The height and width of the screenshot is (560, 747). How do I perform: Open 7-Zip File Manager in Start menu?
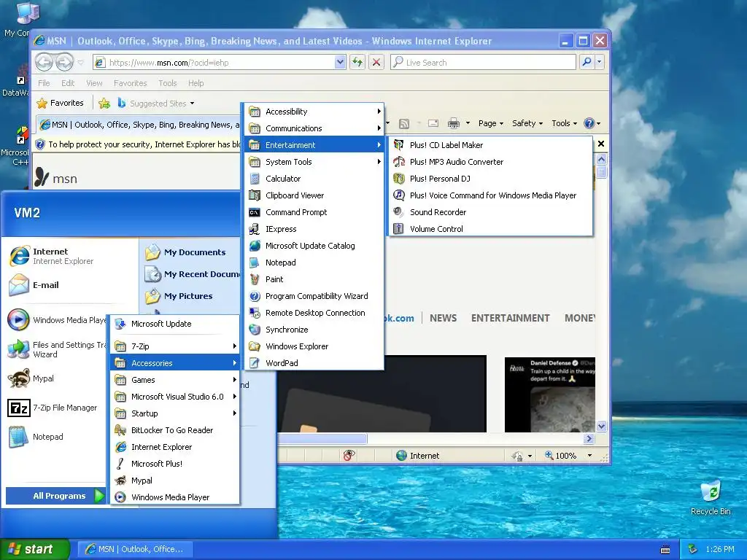[x=53, y=408]
